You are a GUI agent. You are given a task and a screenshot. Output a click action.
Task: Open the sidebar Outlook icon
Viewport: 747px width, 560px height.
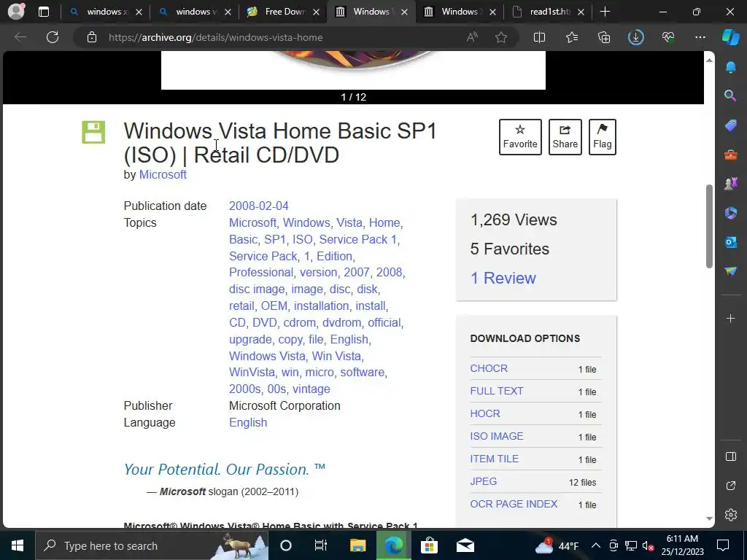tap(731, 242)
